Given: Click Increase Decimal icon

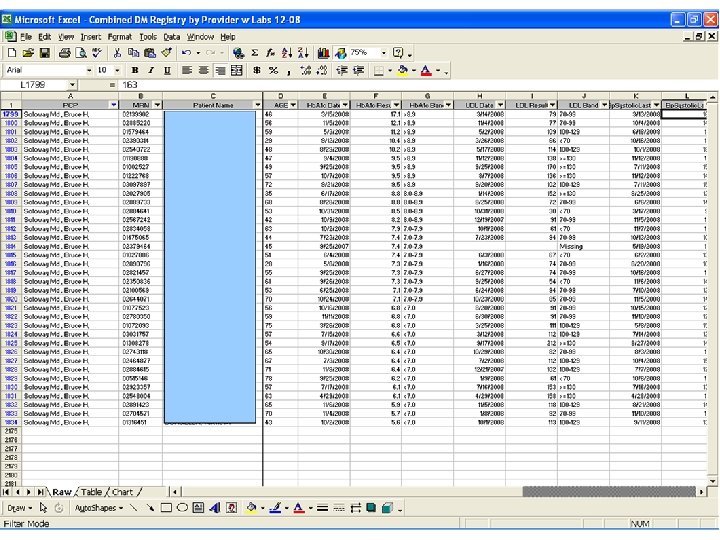Looking at the screenshot, I should [305, 70].
